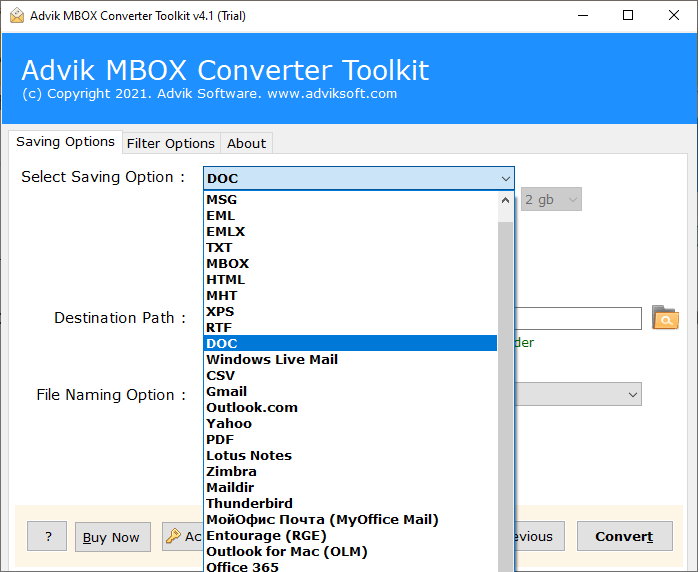Pick HTML in the dropdown list
This screenshot has width=700, height=572.
350,280
